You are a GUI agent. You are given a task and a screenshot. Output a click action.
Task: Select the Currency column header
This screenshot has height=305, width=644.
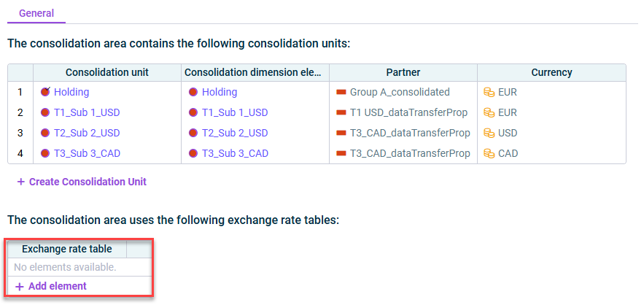pyautogui.click(x=551, y=73)
